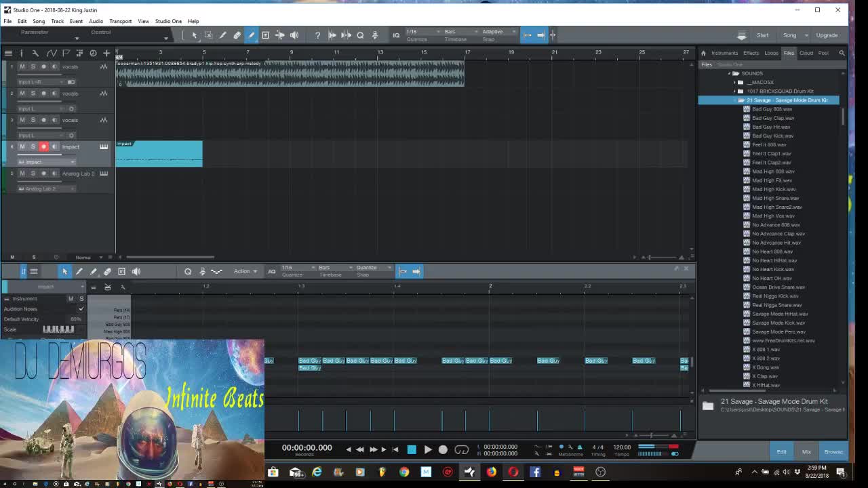Screen dimensions: 868x488
Task: Select the Eraser tool in the toolbar
Action: point(237,35)
